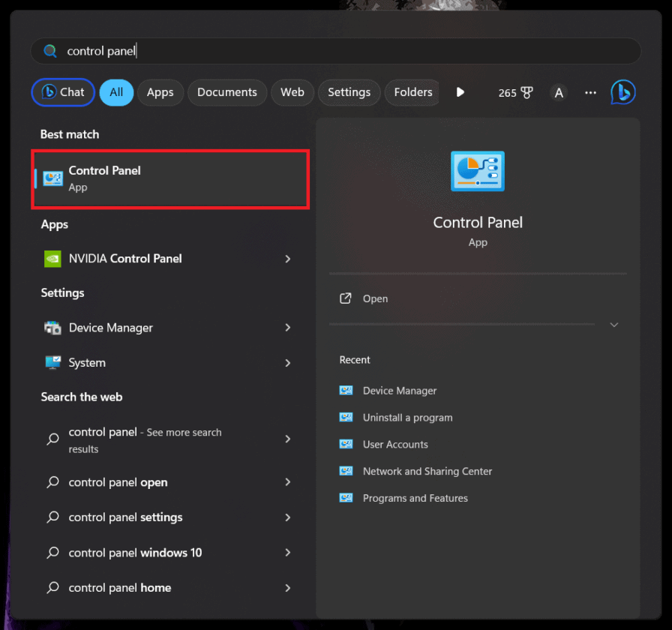
Task: Click the account avatar letter A
Action: tap(558, 92)
